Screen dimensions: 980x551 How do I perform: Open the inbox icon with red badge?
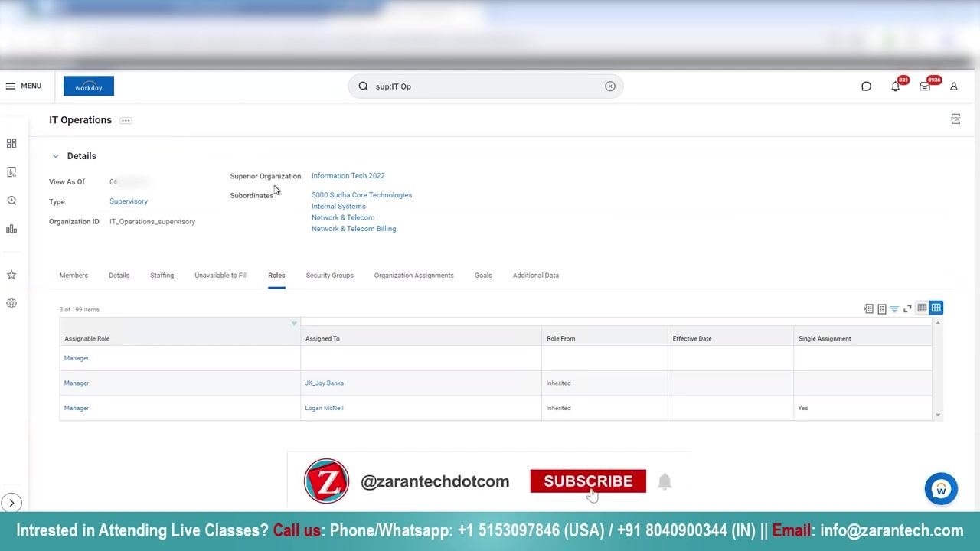(x=925, y=86)
